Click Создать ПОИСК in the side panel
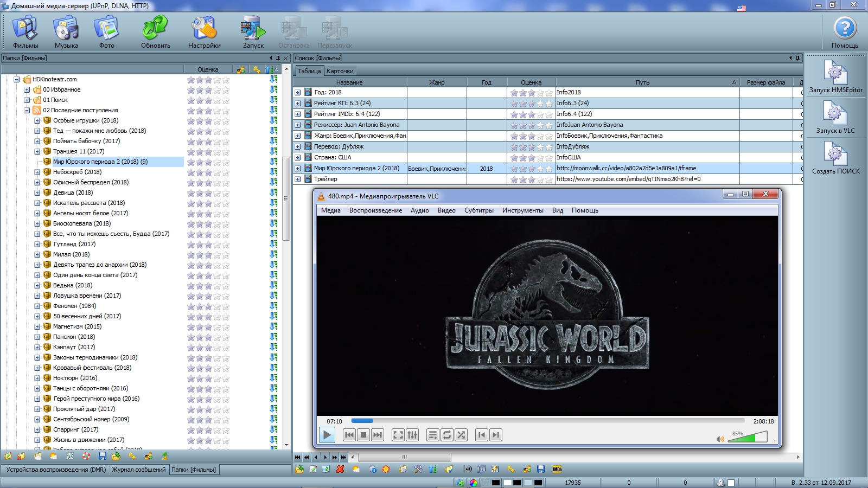868x488 pixels. (835, 157)
